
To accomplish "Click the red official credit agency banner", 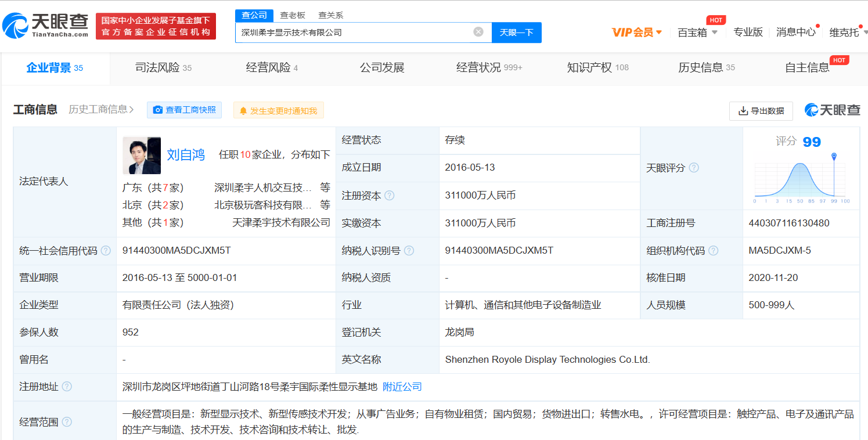I will point(156,27).
